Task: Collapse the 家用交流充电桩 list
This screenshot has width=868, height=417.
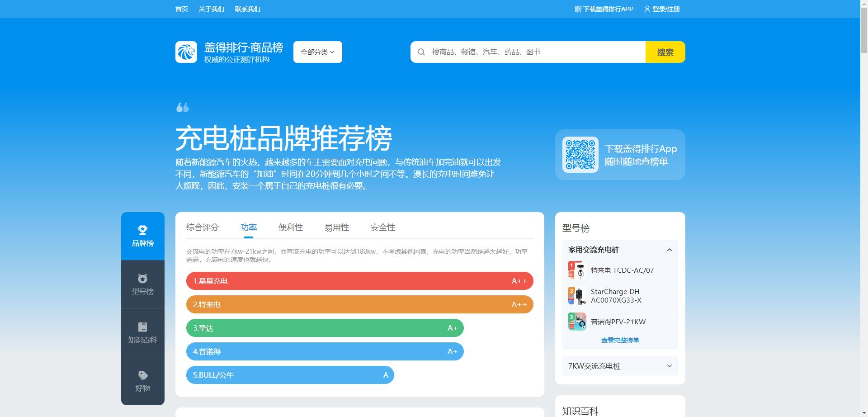Action: (670, 249)
